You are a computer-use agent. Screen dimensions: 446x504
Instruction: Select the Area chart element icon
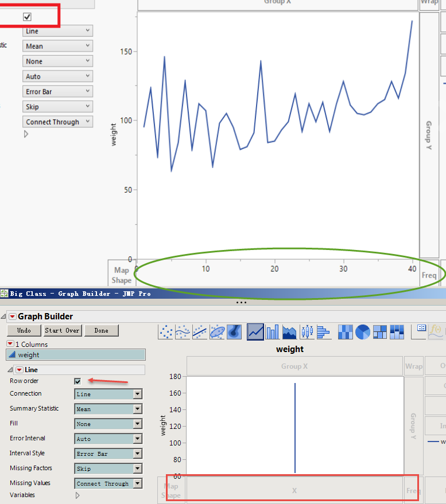[290, 332]
